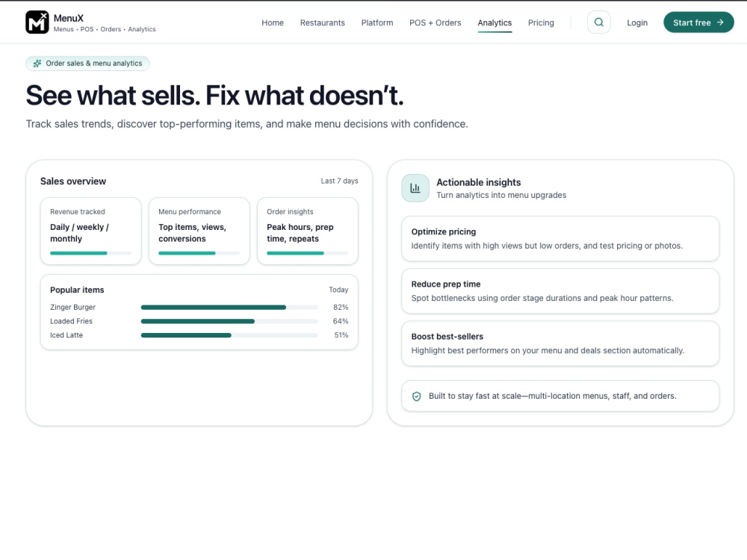Click the Login link
Screen dimensions: 747x560
click(x=637, y=23)
